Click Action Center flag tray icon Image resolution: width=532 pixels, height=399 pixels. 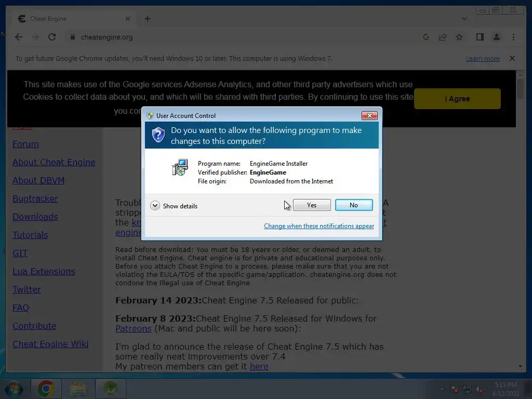(455, 389)
